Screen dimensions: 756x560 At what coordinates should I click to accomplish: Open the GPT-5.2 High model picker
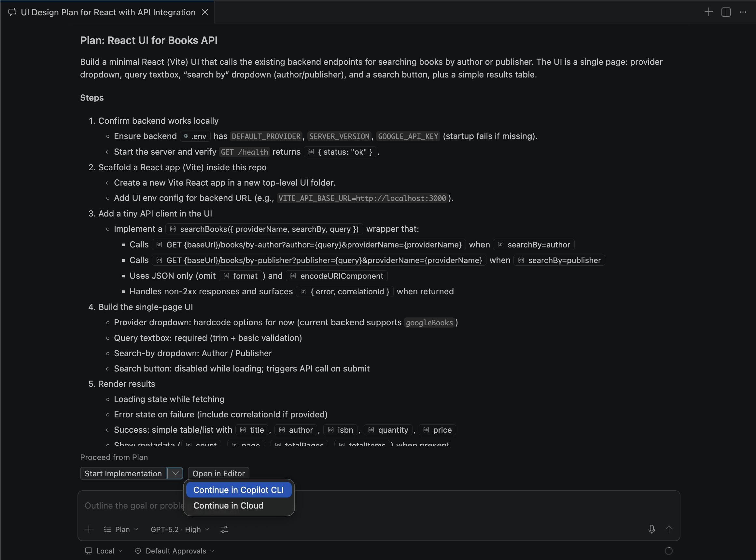pyautogui.click(x=180, y=529)
